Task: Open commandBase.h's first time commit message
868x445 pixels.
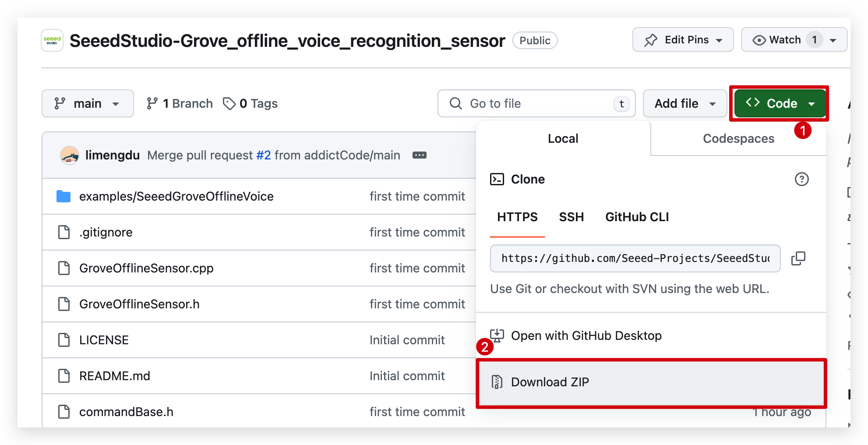Action: [x=417, y=412]
